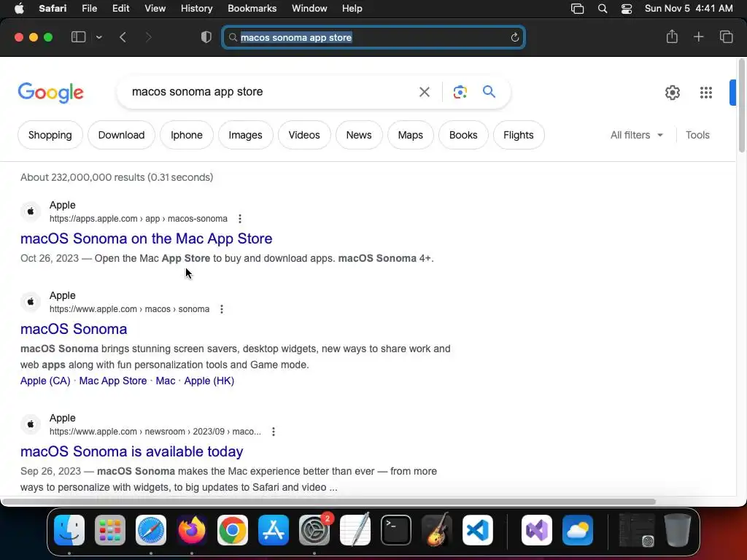The height and width of the screenshot is (560, 747).
Task: Click the newsroom result URL text
Action: 155,432
